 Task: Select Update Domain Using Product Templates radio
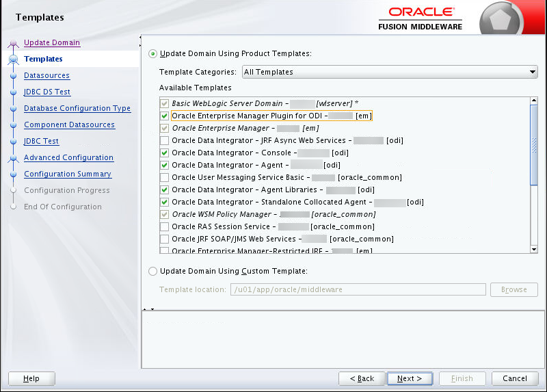tap(152, 54)
